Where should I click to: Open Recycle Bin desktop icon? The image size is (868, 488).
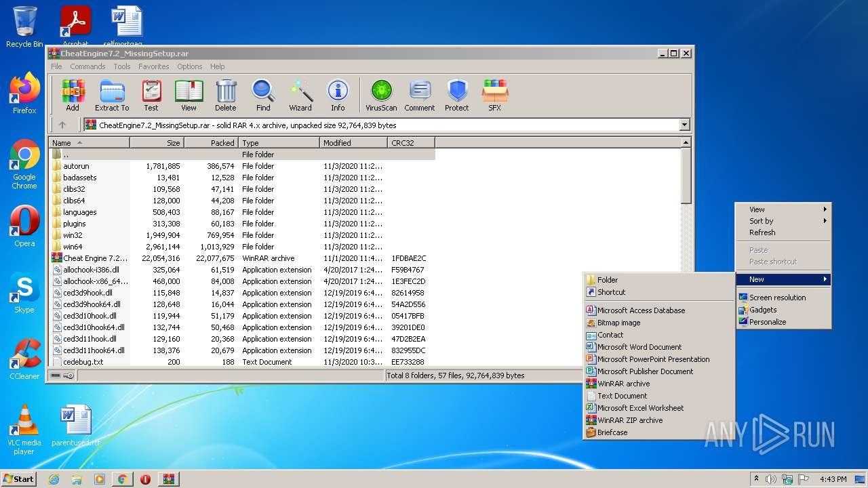24,27
